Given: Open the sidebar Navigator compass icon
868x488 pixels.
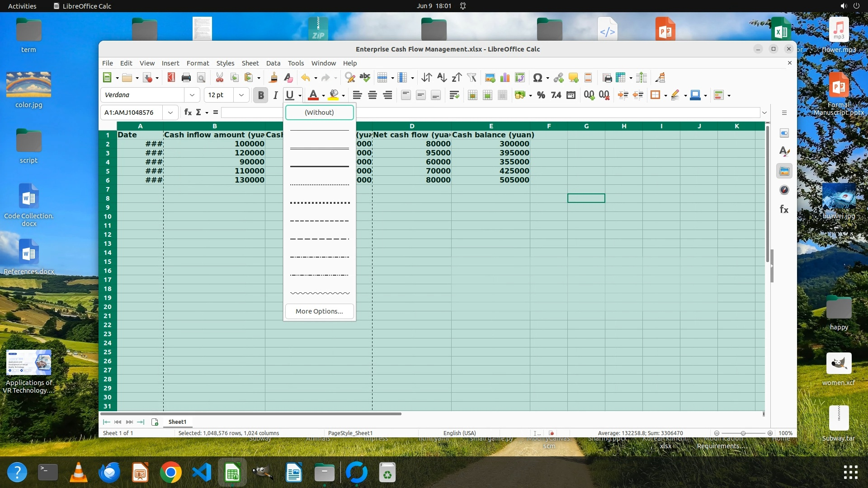Looking at the screenshot, I should click(x=784, y=190).
